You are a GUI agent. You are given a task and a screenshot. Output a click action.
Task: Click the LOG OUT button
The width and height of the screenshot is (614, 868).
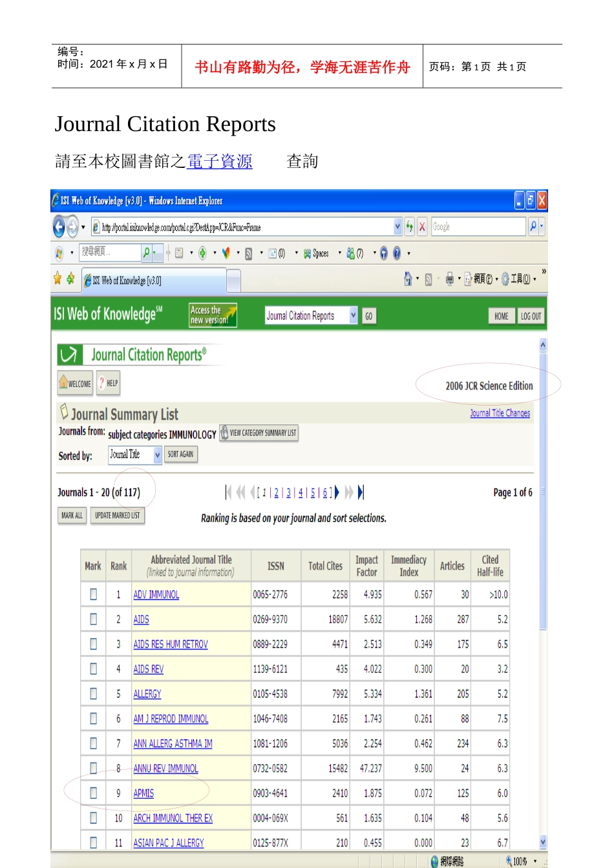(x=531, y=316)
